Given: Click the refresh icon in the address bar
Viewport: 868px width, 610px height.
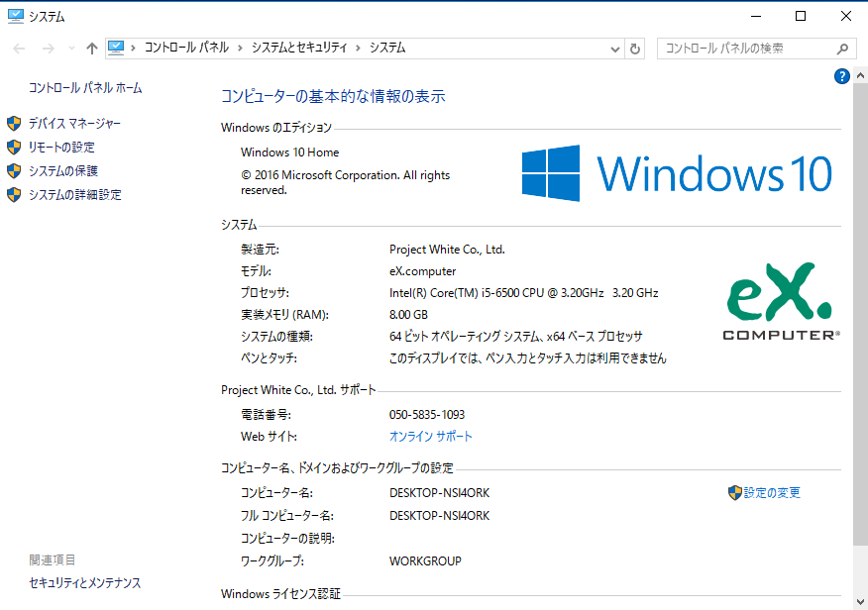Looking at the screenshot, I should 634,48.
